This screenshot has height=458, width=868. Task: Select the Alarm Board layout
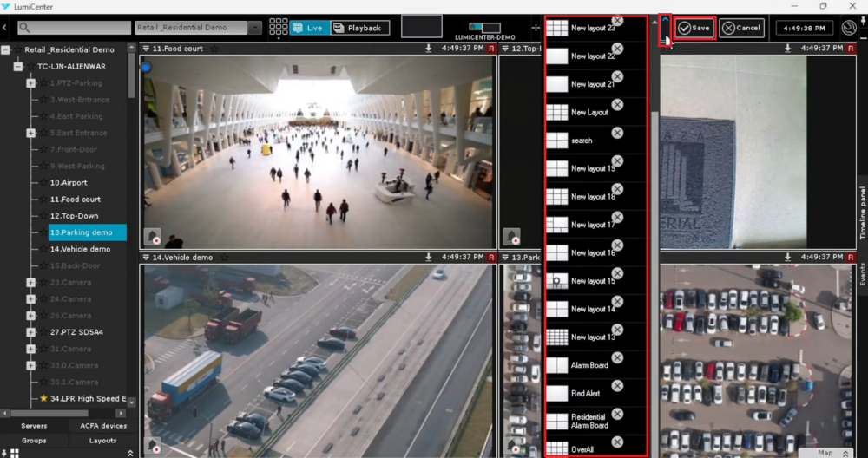pyautogui.click(x=589, y=366)
